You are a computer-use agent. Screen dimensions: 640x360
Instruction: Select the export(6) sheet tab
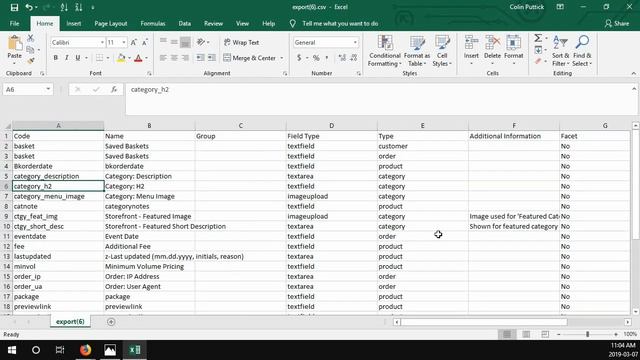[70, 322]
